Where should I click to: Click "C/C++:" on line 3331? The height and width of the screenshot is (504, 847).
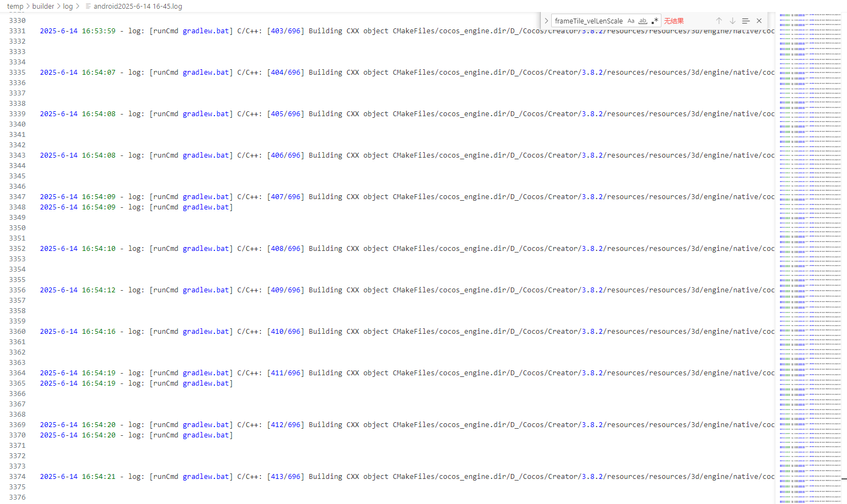pos(250,31)
